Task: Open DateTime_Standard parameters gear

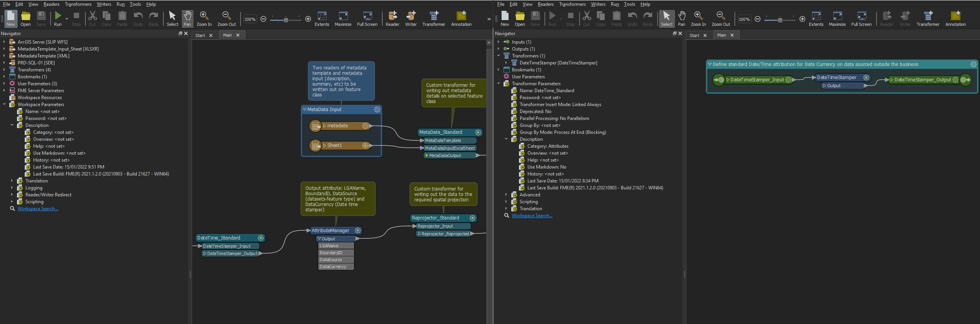Action: [261, 238]
